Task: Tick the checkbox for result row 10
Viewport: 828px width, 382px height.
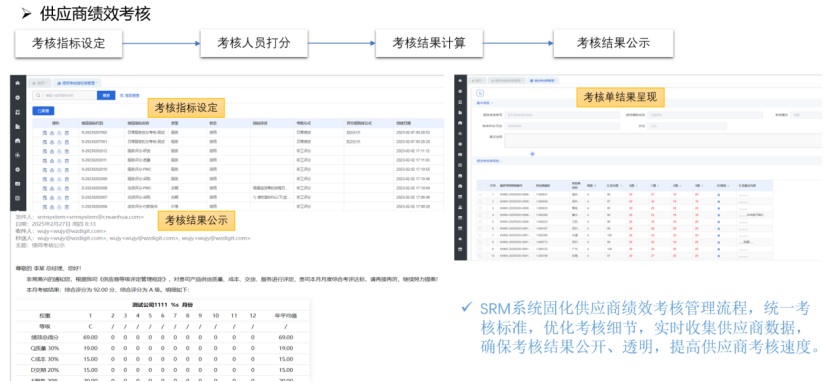Action: click(x=480, y=255)
